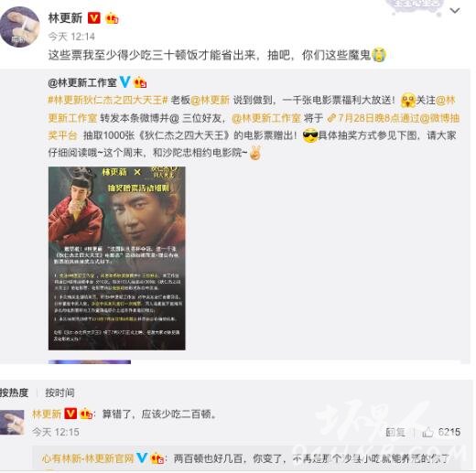Open the lottery activity poster image
Image resolution: width=476 pixels, height=473 pixels.
pyautogui.click(x=117, y=258)
